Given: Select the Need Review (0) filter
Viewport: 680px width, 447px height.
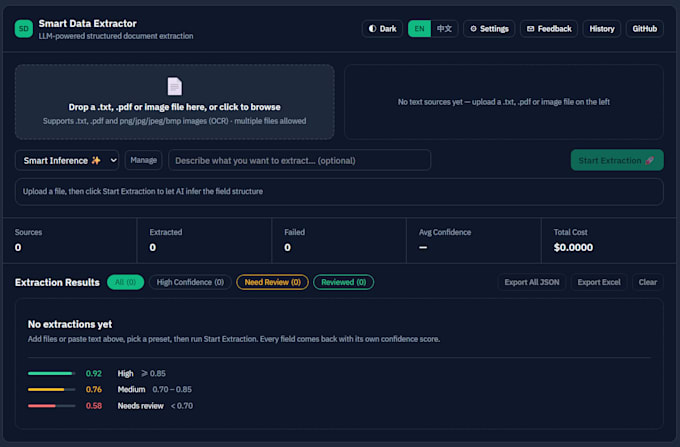Looking at the screenshot, I should 272,282.
